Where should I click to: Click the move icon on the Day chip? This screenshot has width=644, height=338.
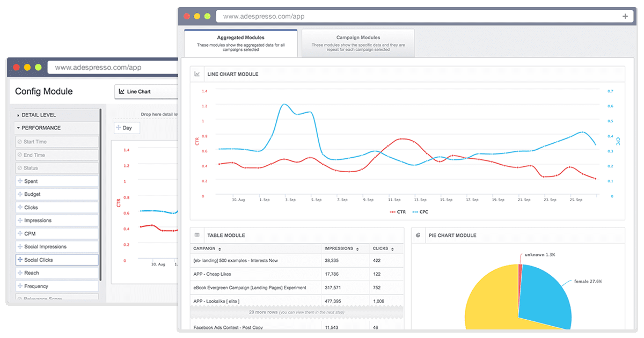[x=119, y=128]
